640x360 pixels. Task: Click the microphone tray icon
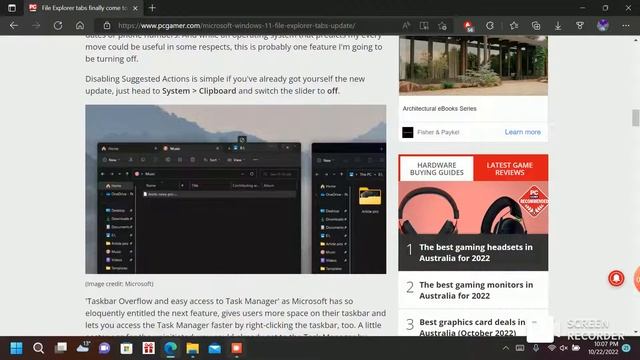[536, 348]
